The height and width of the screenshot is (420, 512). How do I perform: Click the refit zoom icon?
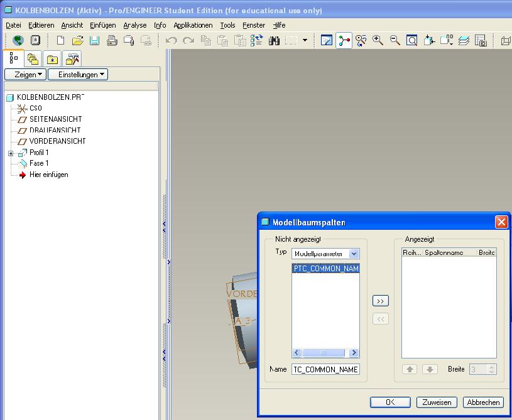411,40
